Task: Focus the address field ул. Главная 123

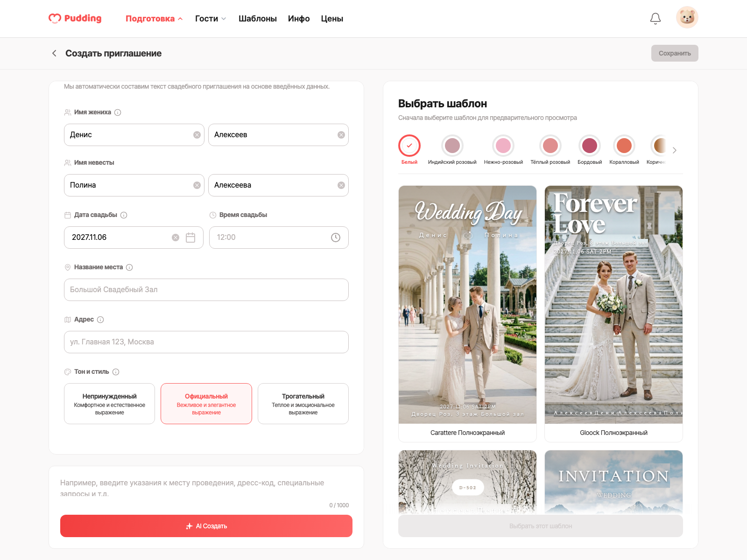Action: coord(206,342)
